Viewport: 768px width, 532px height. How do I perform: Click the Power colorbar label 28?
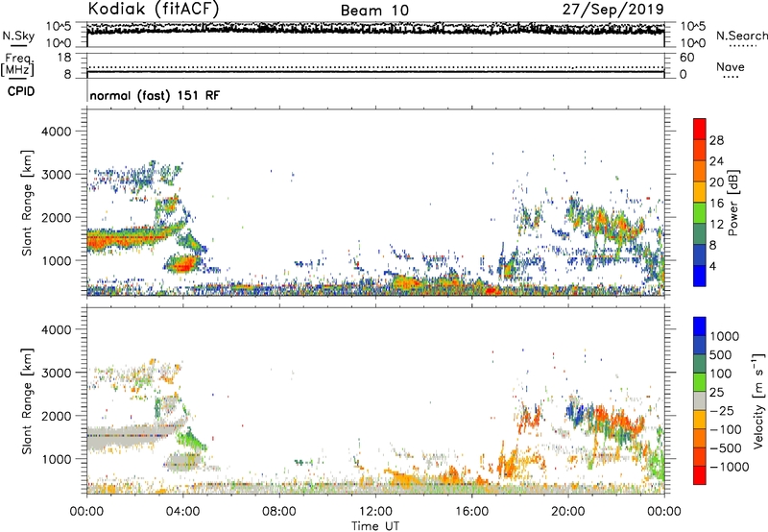click(x=716, y=140)
